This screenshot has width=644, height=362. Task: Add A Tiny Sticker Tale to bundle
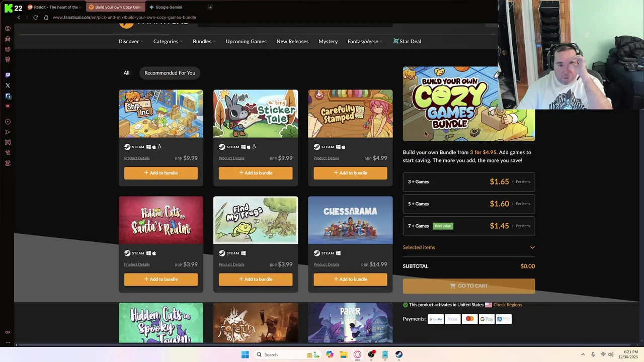click(x=256, y=173)
